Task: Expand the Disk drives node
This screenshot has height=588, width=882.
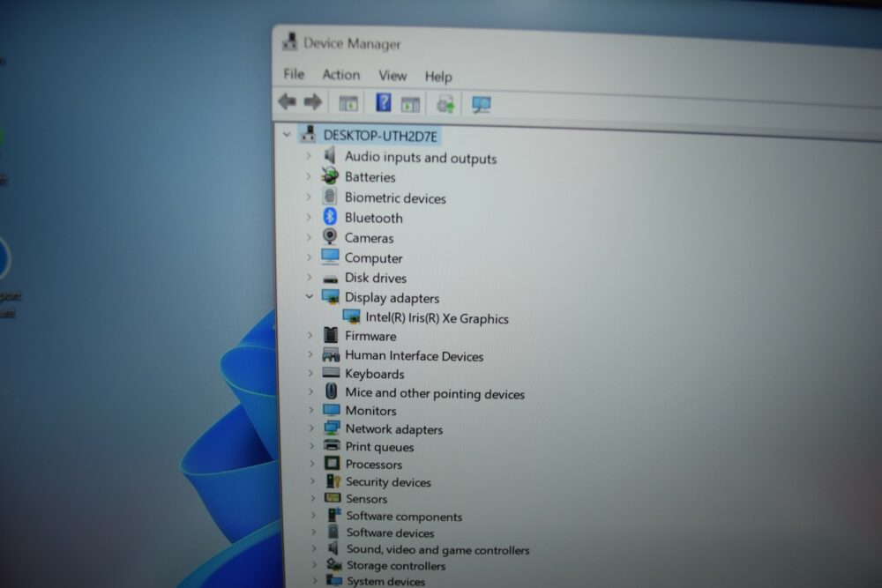Action: [310, 277]
